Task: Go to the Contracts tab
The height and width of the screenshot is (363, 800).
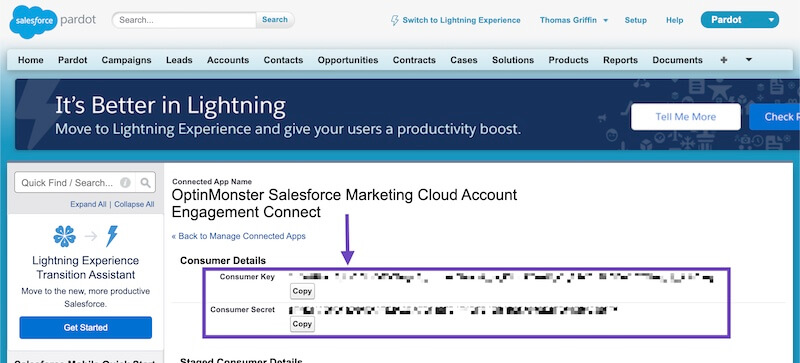Action: click(414, 60)
